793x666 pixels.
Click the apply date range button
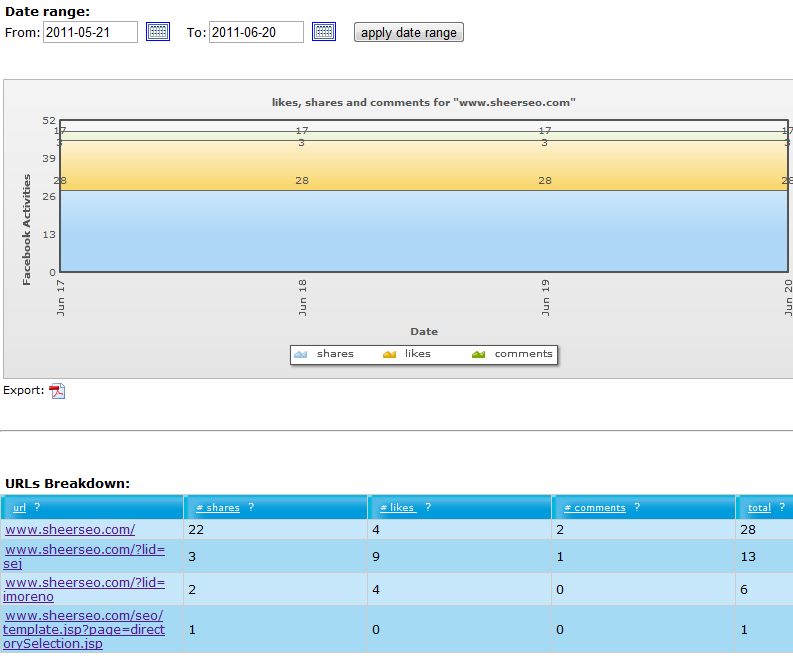[409, 32]
